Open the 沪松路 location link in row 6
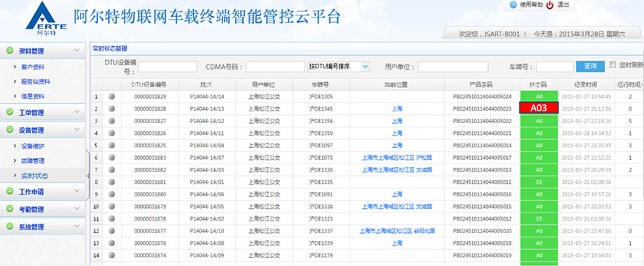 point(424,158)
